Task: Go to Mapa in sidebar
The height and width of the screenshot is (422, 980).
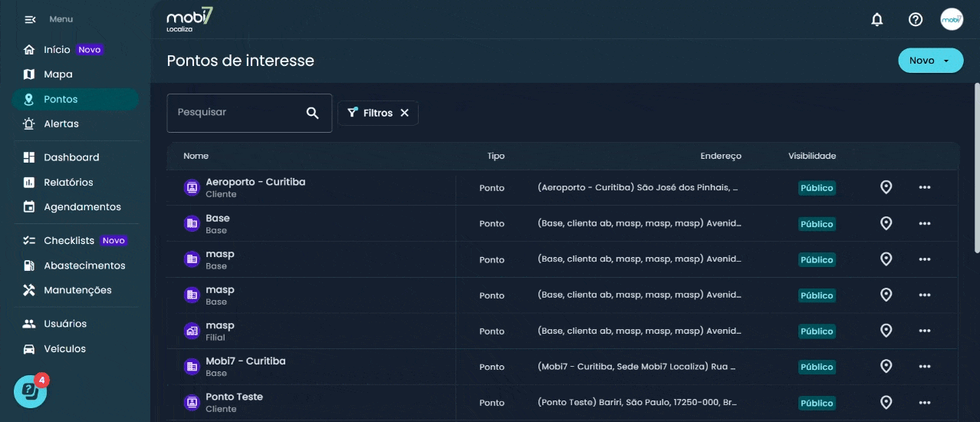Action: (58, 74)
